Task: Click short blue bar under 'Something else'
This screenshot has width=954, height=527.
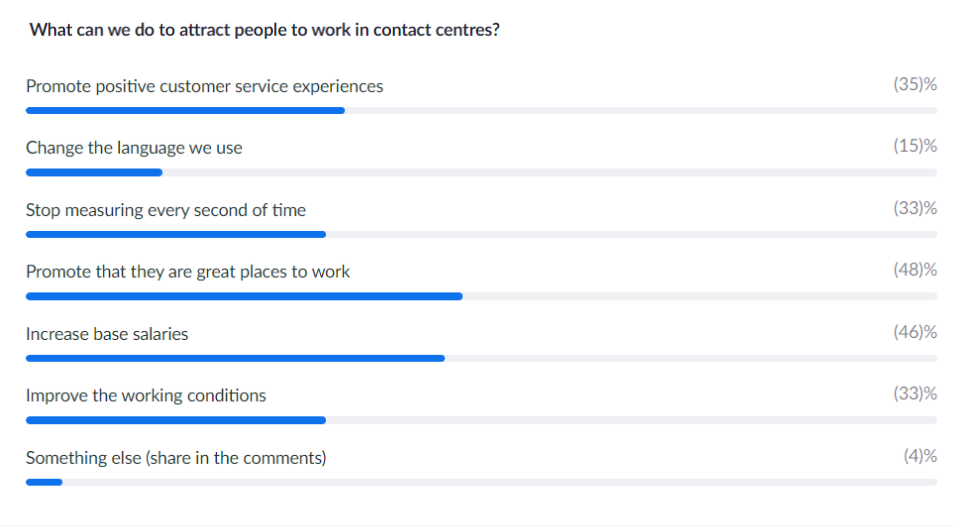Action: click(44, 483)
